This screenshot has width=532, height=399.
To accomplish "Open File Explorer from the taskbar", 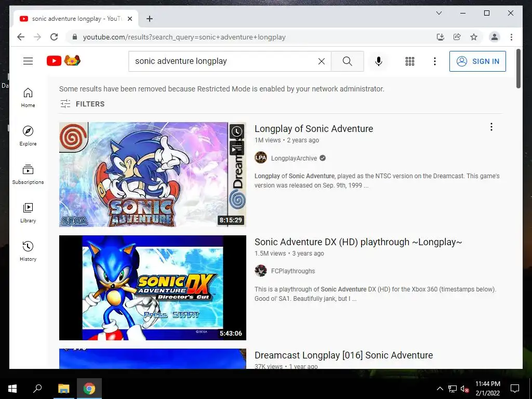I will (x=63, y=389).
